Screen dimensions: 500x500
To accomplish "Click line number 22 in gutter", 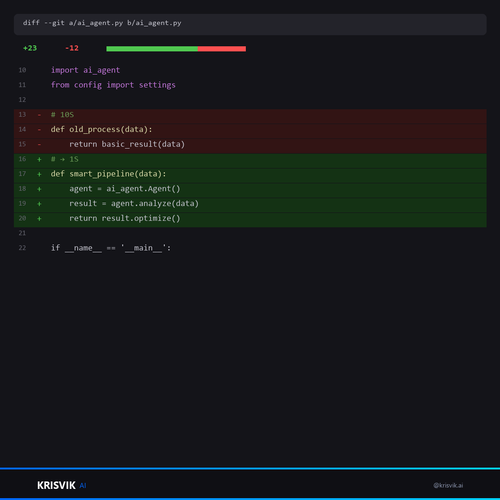I will click(22, 248).
